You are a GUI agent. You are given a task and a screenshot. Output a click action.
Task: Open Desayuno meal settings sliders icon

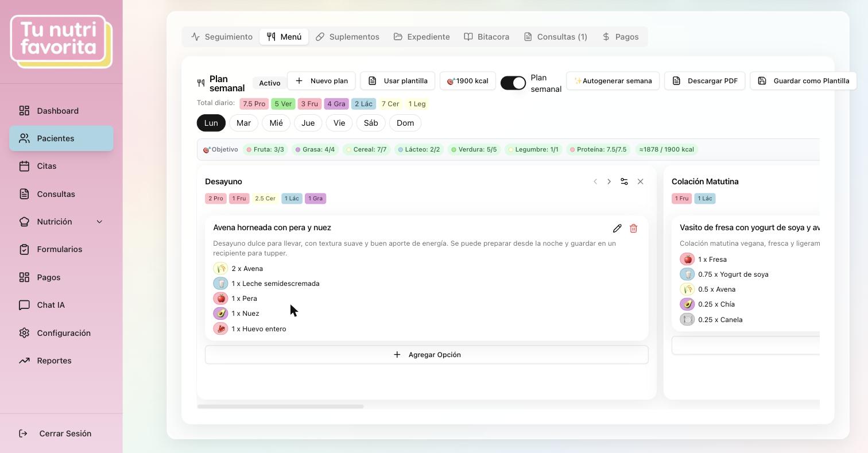624,181
